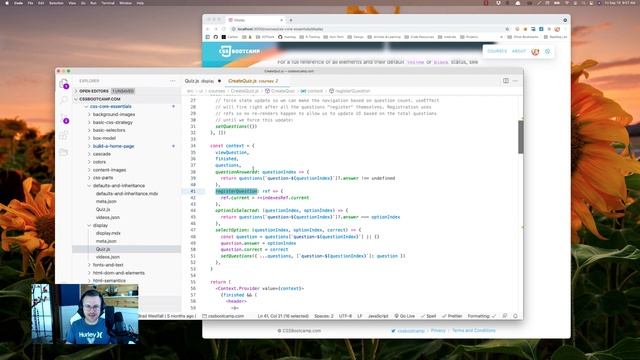Click the GitHub bookmark icon in browser
Screen dimensions: 640x360
pyautogui.click(x=216, y=37)
